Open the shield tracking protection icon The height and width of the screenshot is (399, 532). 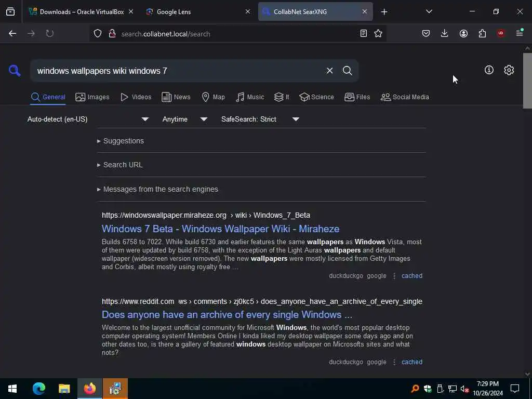coord(98,33)
